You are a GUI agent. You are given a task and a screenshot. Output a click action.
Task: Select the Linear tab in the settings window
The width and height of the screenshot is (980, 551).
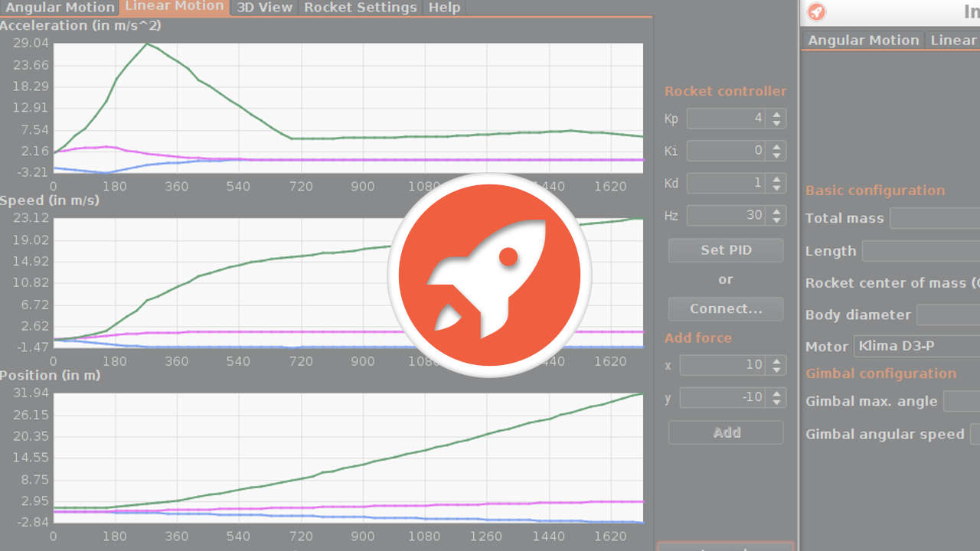(954, 40)
